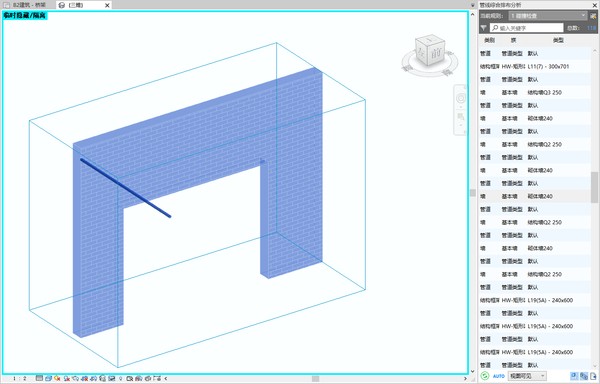Image resolution: width=600 pixels, height=384 pixels.
Task: Open the navigation wheel on the view navigation bar
Action: [461, 98]
